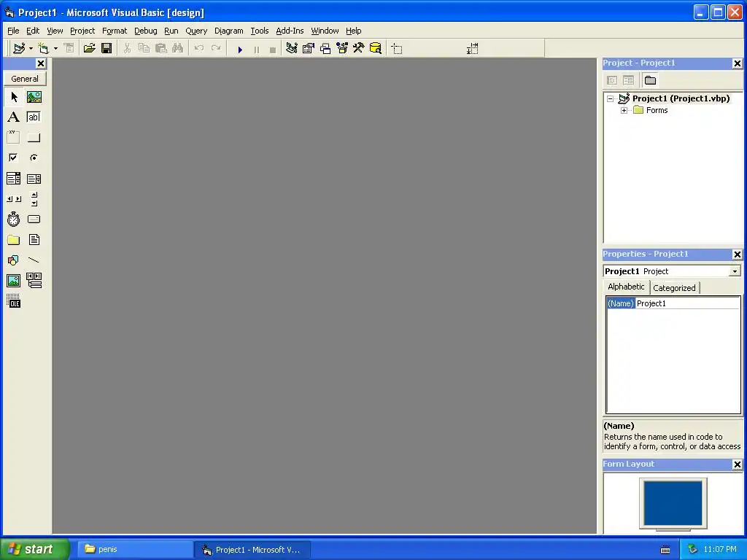Image resolution: width=747 pixels, height=560 pixels.
Task: Select the Data control in the toolbox
Action: [x=34, y=281]
